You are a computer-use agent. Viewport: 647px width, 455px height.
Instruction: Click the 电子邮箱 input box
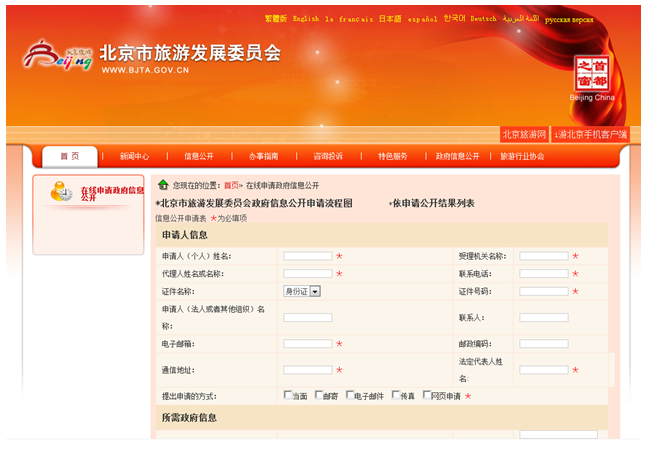(x=308, y=343)
